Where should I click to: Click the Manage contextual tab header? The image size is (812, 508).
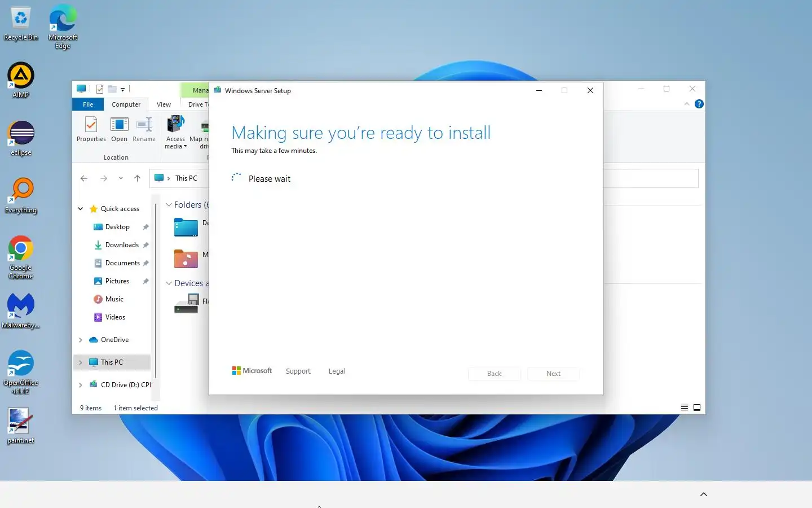pyautogui.click(x=196, y=90)
